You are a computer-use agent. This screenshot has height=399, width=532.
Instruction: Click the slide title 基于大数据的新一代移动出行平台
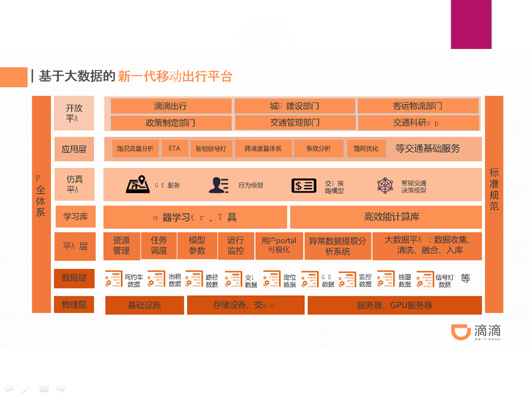[x=135, y=76]
